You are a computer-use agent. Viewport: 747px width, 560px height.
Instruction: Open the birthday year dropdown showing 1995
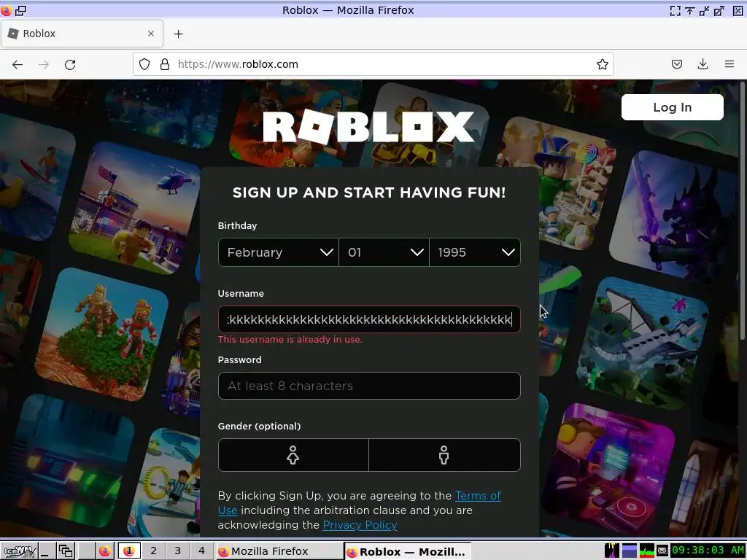[475, 252]
